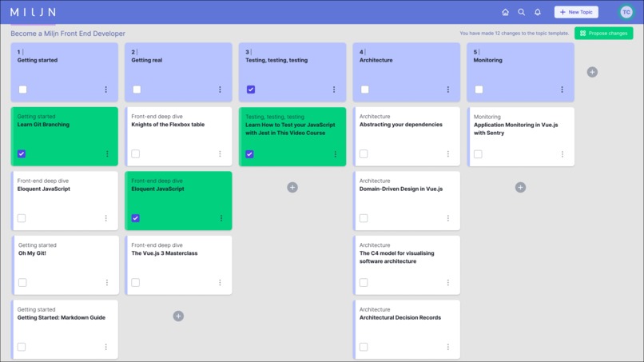Open search with the magnifier icon

(521, 12)
